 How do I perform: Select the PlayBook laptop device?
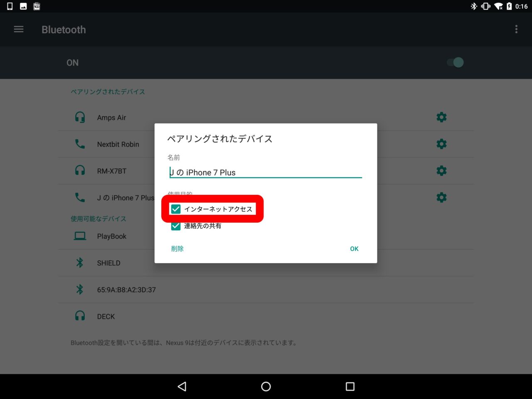tap(111, 236)
